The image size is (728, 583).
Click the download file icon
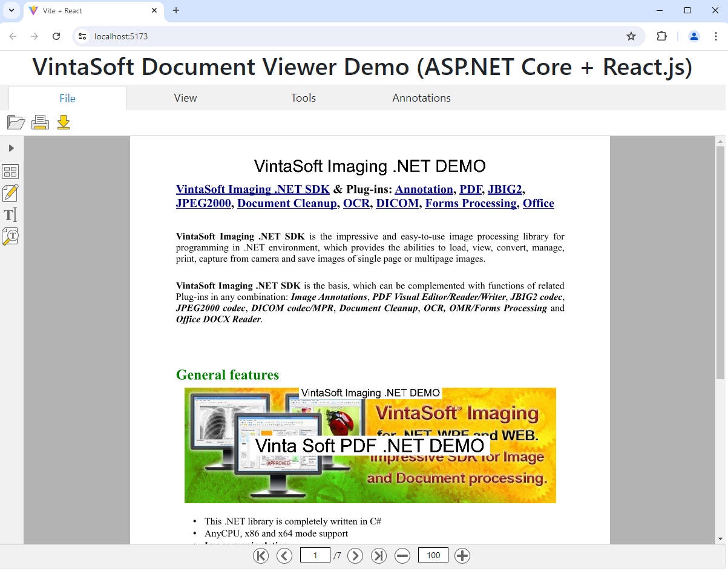(64, 123)
